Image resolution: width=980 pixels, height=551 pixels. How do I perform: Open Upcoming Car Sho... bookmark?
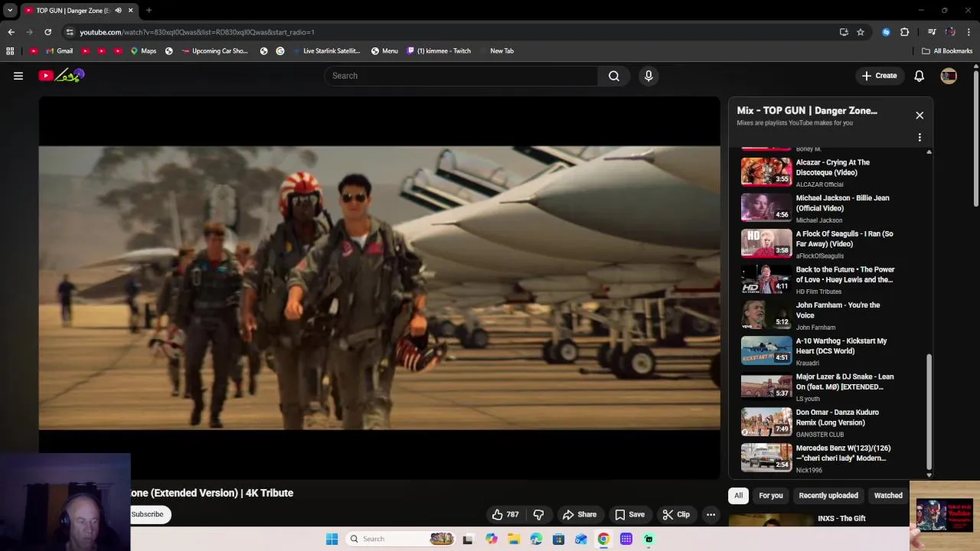click(x=214, y=51)
